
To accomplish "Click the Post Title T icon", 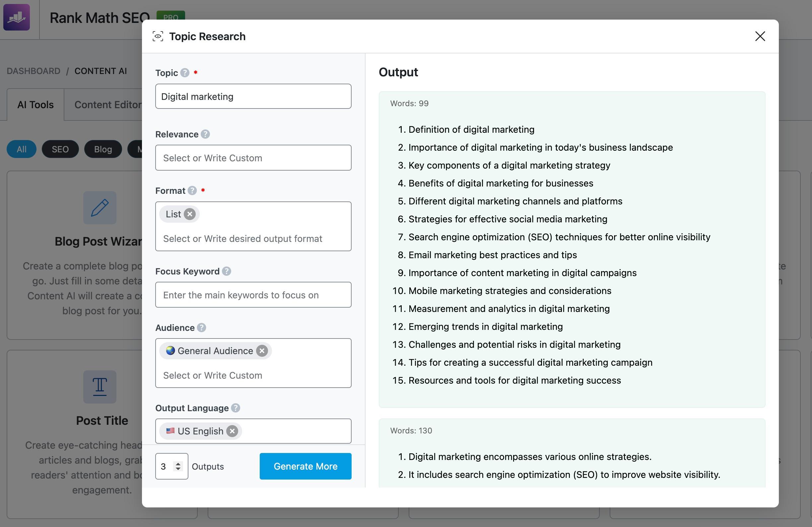I will tap(100, 387).
